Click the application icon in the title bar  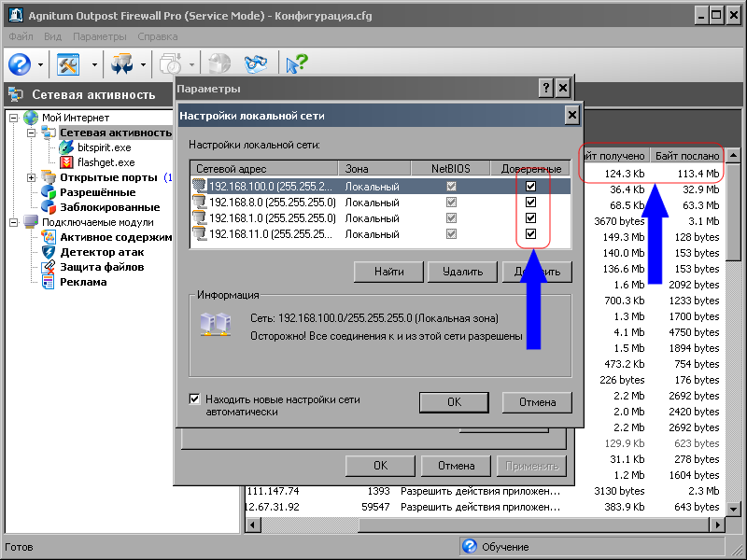(x=16, y=15)
